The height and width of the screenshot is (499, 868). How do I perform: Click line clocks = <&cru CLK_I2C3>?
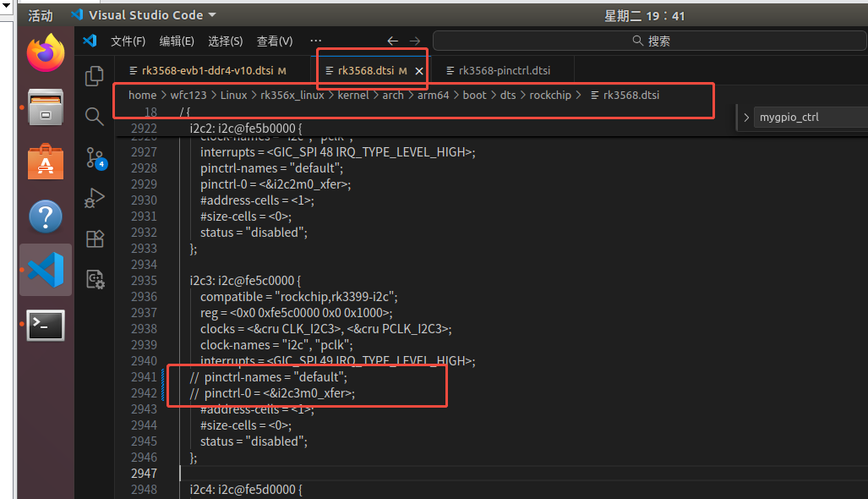pyautogui.click(x=326, y=329)
